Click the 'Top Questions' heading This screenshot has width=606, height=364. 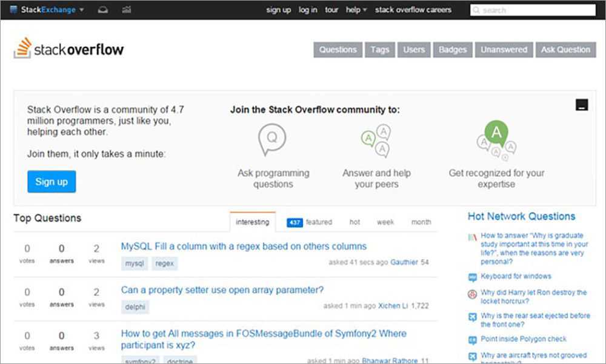47,218
